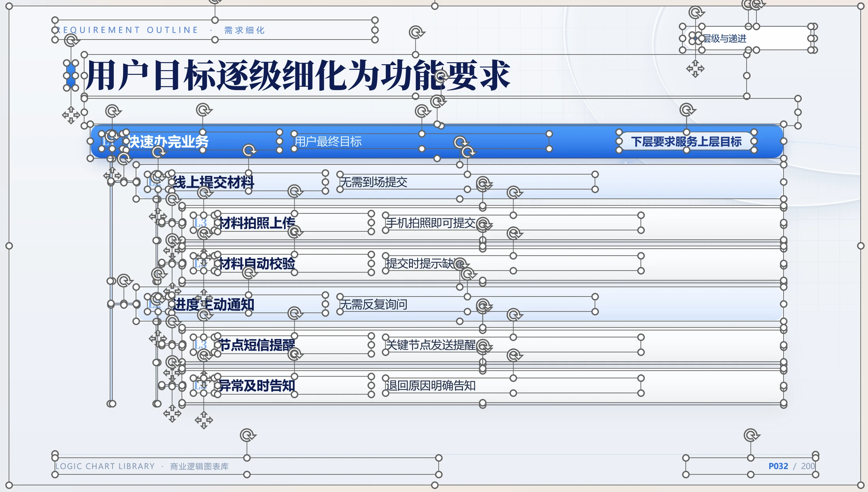Select the 线上提交材料 row heading
The width and height of the screenshot is (868, 492).
click(x=213, y=182)
